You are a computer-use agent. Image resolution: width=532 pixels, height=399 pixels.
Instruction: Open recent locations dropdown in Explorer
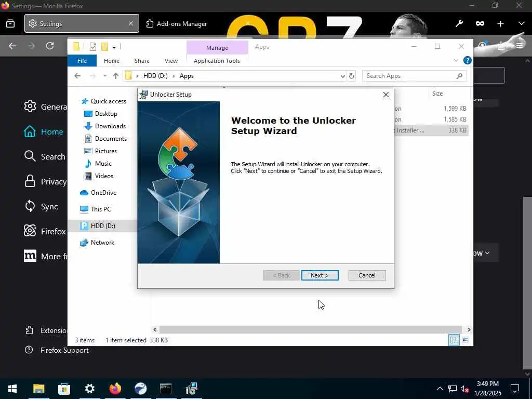point(105,76)
